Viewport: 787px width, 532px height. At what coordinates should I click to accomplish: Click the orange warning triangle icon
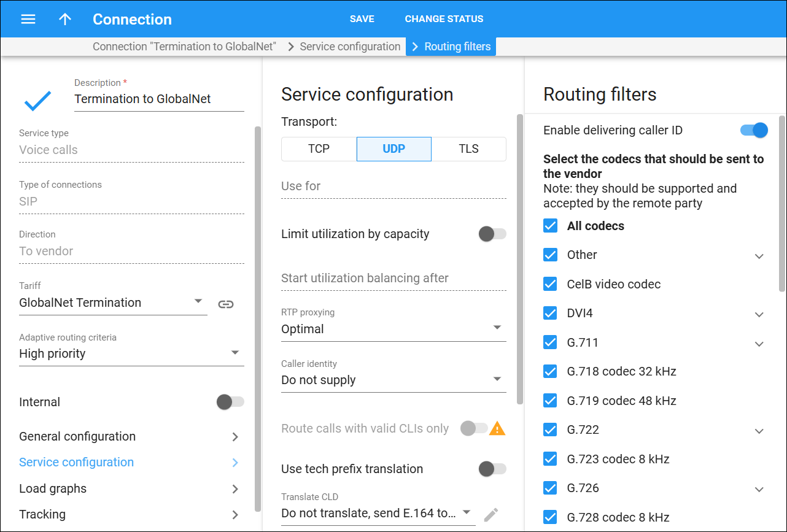pos(497,428)
